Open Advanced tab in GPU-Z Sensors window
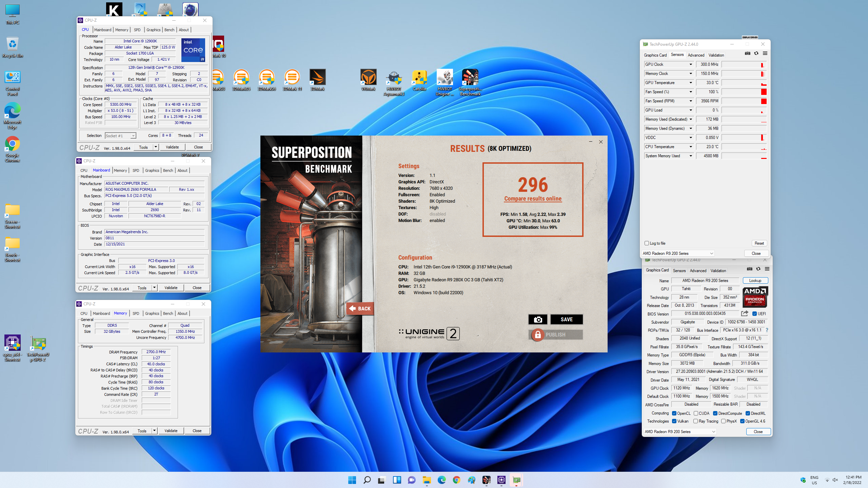Screen dimensions: 868x488 tap(696, 55)
